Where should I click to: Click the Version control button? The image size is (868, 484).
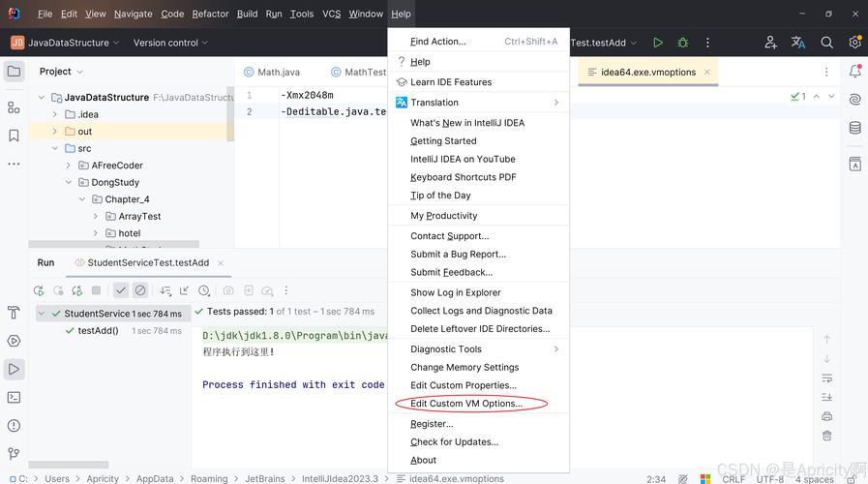coord(171,43)
